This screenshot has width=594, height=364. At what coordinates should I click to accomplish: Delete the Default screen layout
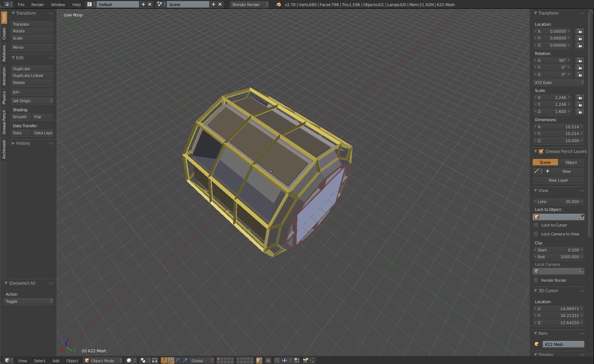[150, 4]
